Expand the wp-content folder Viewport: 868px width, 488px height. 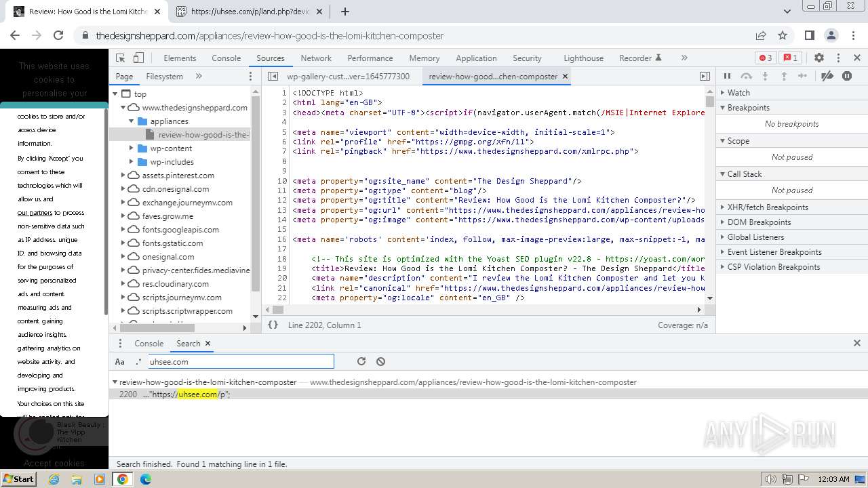[132, 148]
